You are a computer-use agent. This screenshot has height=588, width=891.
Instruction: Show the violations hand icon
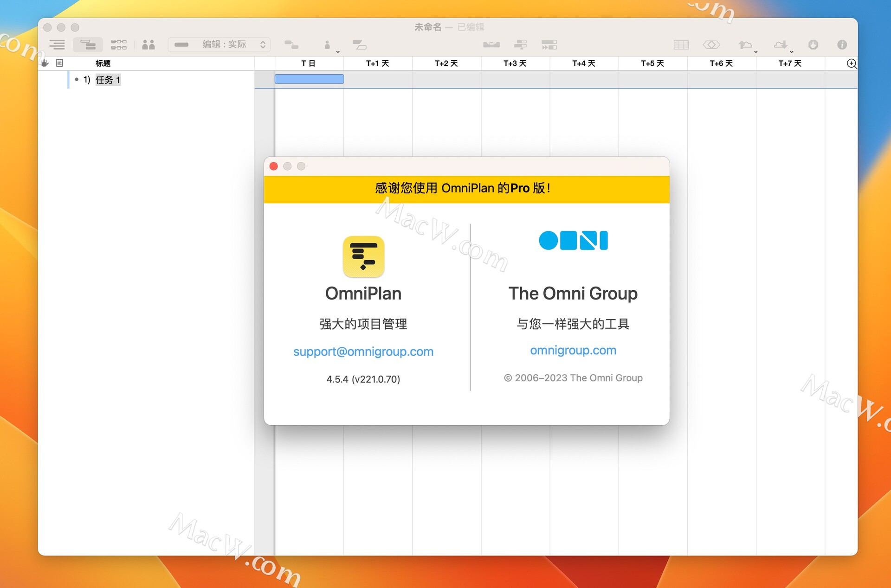(x=813, y=45)
